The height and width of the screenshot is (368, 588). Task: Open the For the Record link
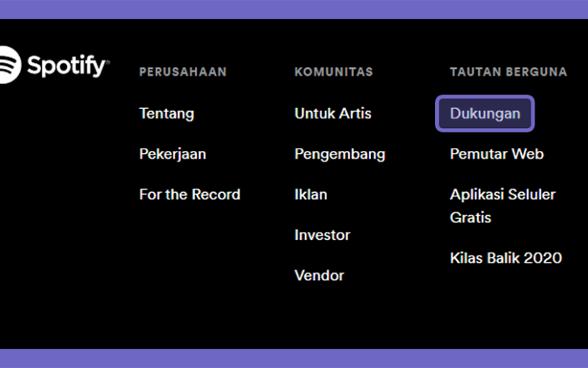pyautogui.click(x=190, y=194)
